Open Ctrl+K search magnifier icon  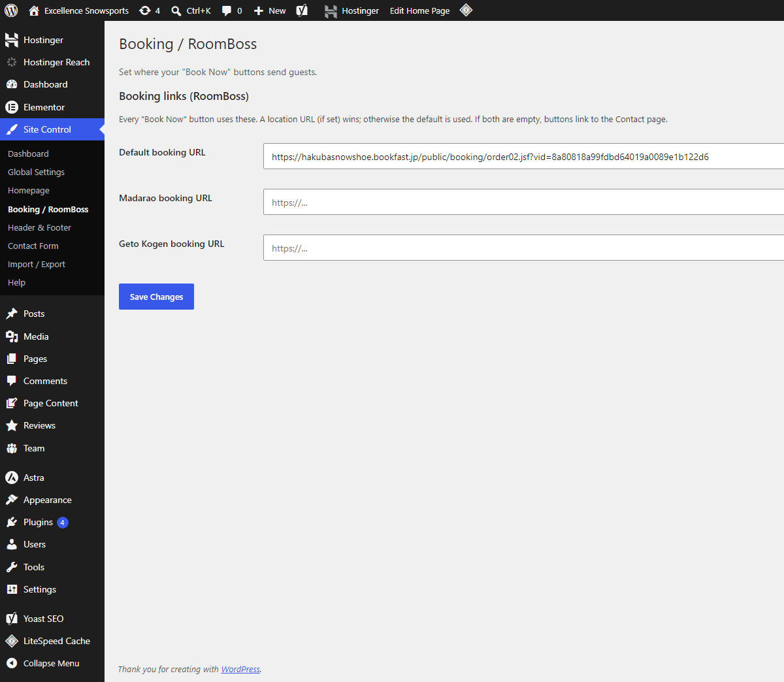pos(176,10)
